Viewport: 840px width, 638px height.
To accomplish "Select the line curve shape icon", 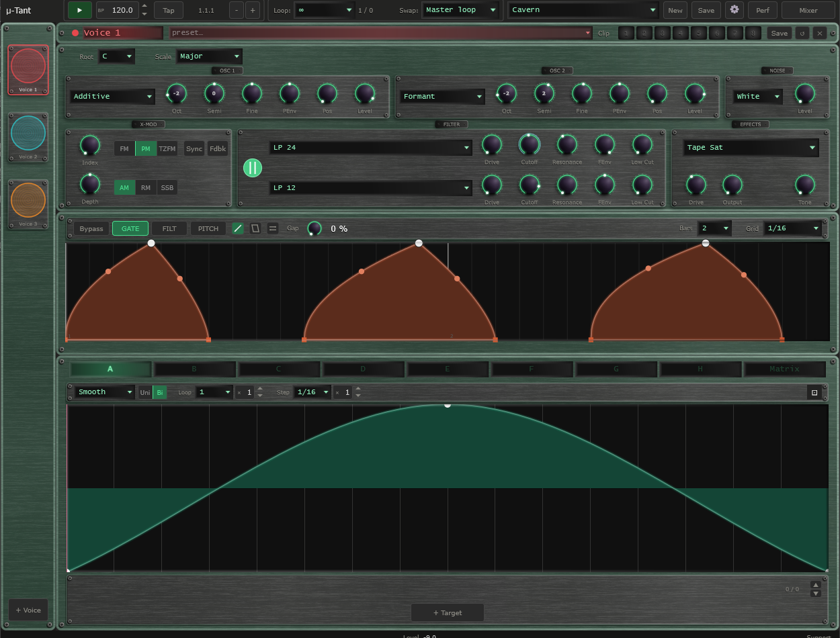I will coord(238,228).
